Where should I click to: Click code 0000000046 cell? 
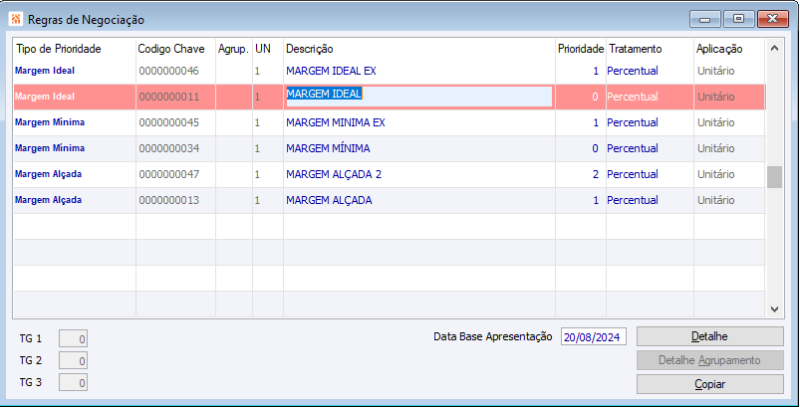176,71
